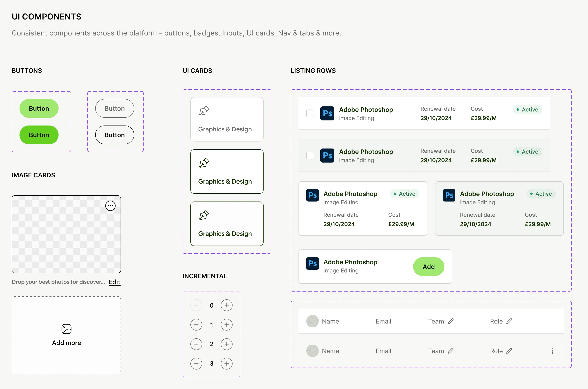Screen dimensions: 588x389
Task: Click Email in the first Name row
Action: coord(383,321)
